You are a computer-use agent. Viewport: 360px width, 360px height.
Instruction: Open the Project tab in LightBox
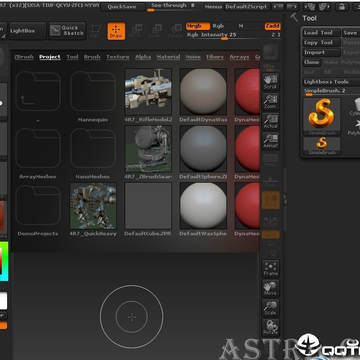(50, 57)
